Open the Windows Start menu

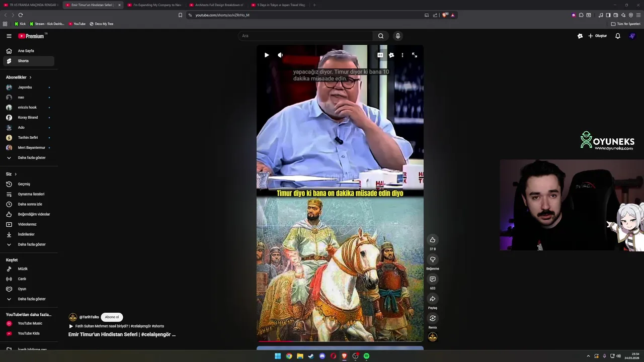pyautogui.click(x=278, y=356)
